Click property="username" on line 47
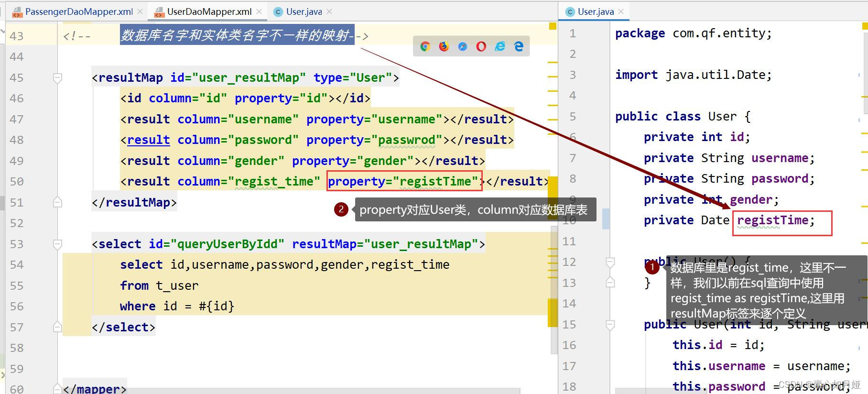The height and width of the screenshot is (394, 868). [374, 119]
